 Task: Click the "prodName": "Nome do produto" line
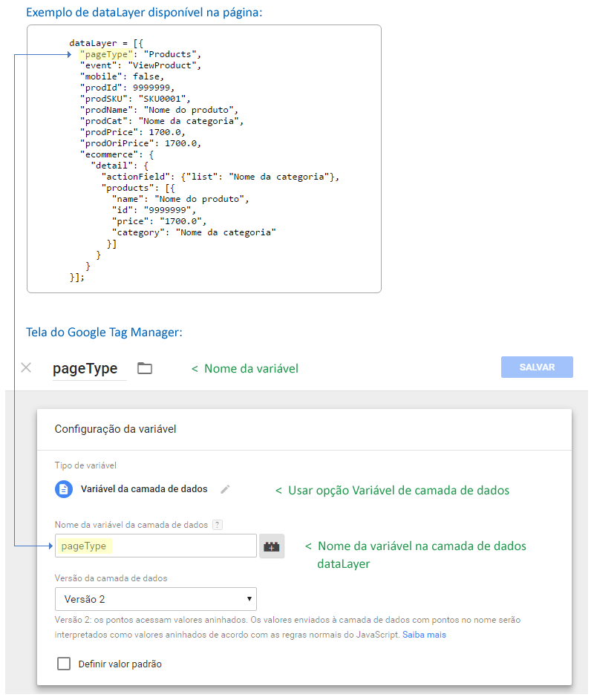click(160, 111)
